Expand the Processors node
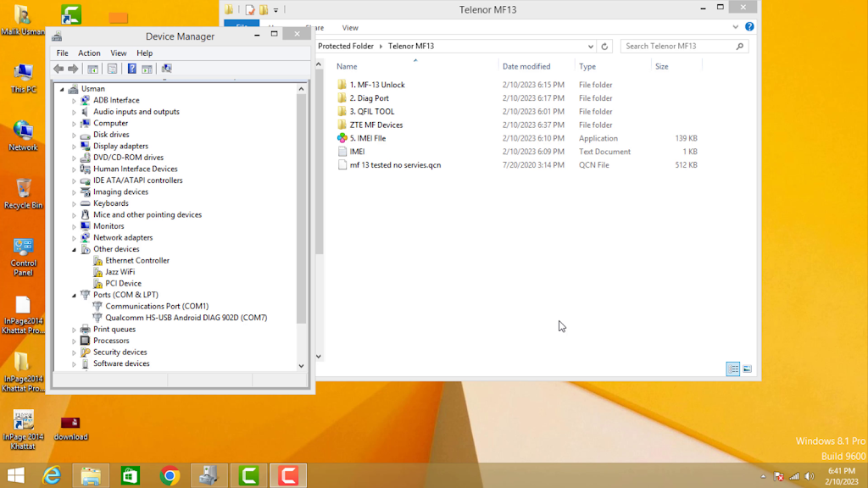The height and width of the screenshot is (488, 868). click(x=74, y=341)
